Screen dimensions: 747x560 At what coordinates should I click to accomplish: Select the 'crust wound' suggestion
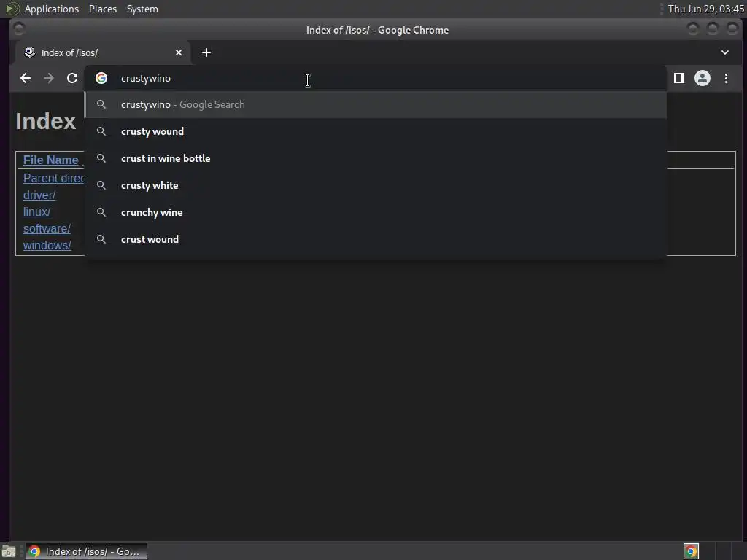pyautogui.click(x=376, y=239)
